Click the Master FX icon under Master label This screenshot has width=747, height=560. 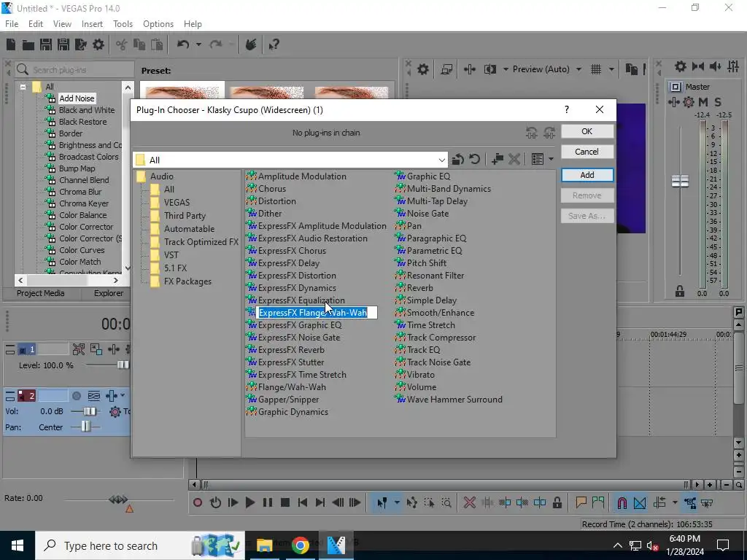coord(673,102)
